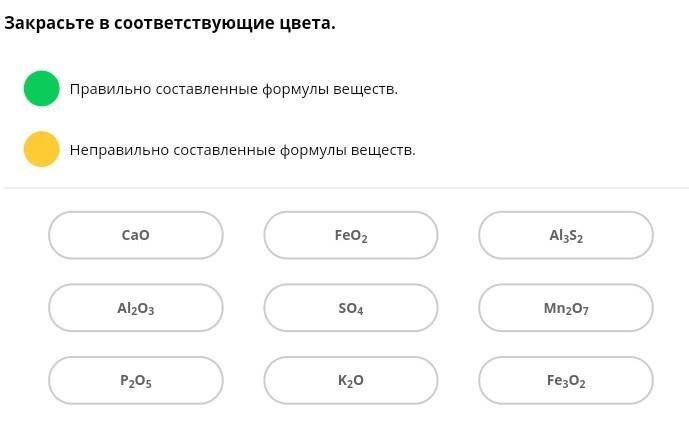The width and height of the screenshot is (689, 430).
Task: Click the divider line below the legend
Action: tap(346, 188)
